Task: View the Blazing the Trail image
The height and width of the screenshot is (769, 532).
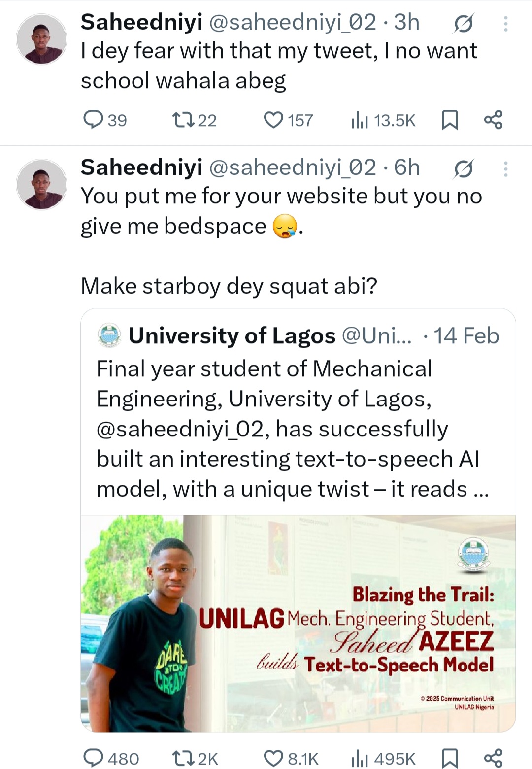Action: 298,623
